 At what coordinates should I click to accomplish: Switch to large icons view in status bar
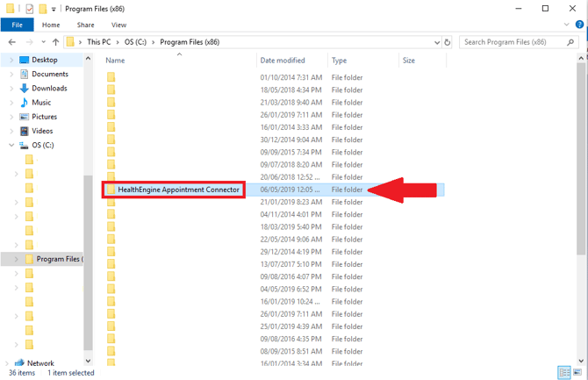(x=578, y=372)
